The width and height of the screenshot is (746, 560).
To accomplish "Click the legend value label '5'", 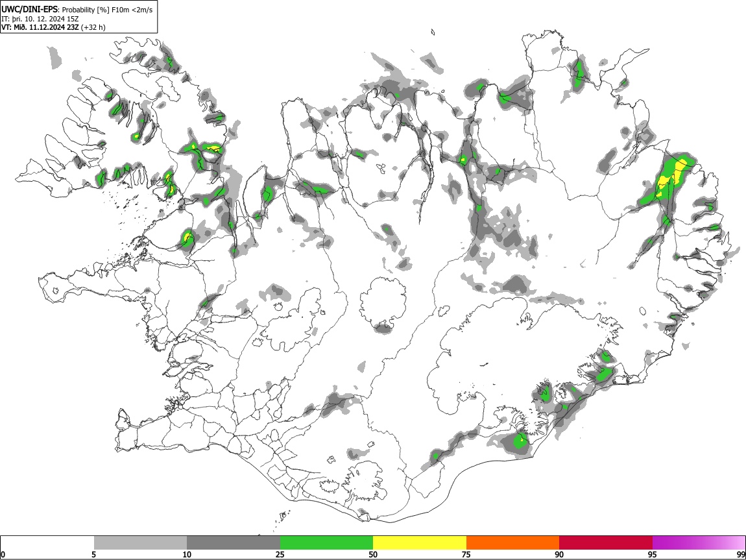I will coord(93,554).
